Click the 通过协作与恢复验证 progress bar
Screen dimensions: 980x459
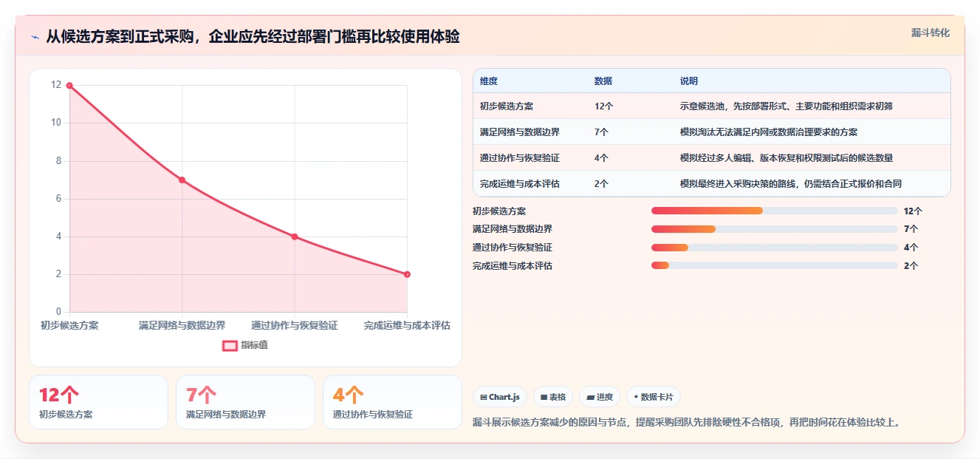coord(775,248)
